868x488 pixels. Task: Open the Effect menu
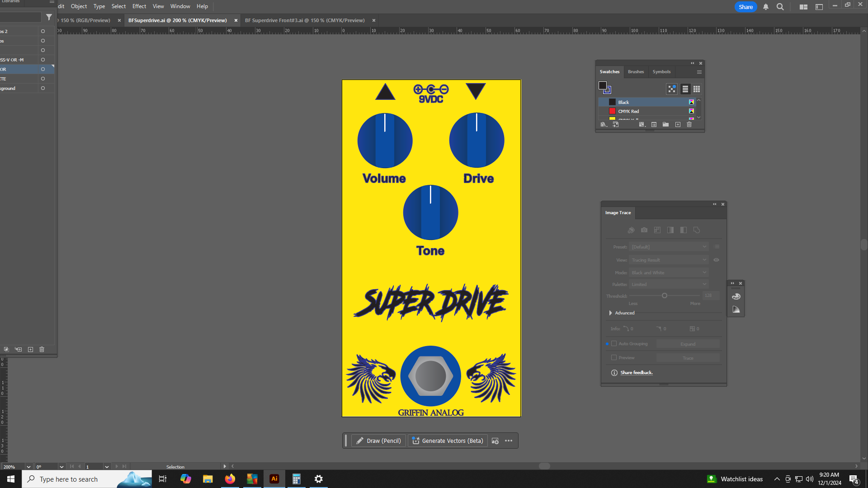pos(139,6)
